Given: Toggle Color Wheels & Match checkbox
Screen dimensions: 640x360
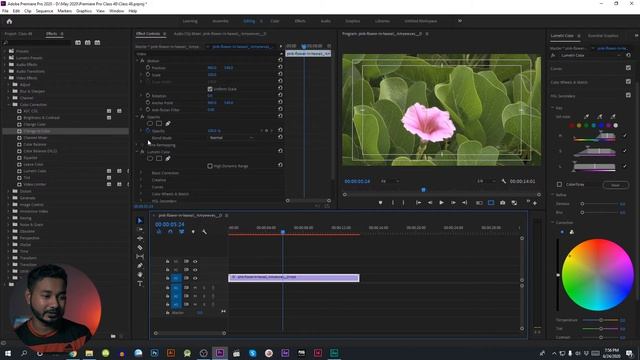Looking at the screenshot, I should (628, 82).
